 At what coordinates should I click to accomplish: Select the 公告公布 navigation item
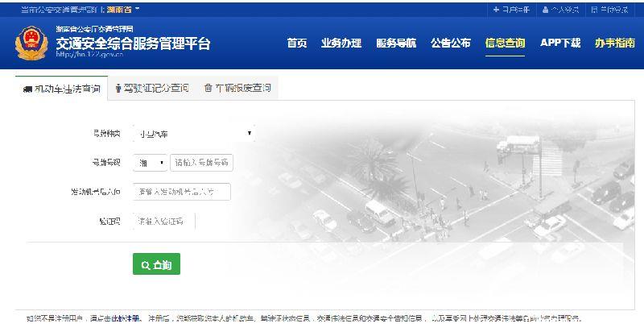click(x=451, y=43)
